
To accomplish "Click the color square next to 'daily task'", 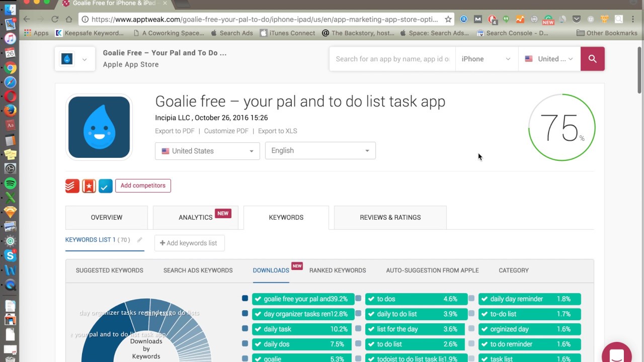I will click(x=245, y=328).
